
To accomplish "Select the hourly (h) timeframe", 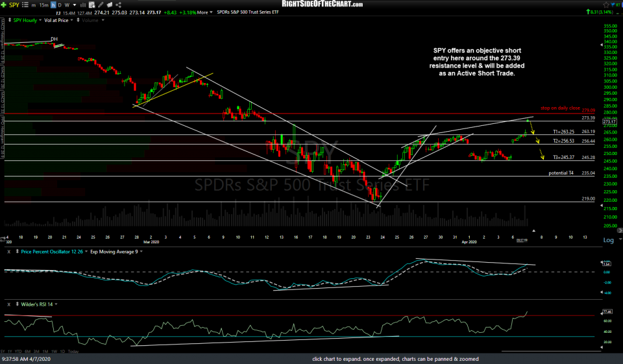I will (x=53, y=5).
